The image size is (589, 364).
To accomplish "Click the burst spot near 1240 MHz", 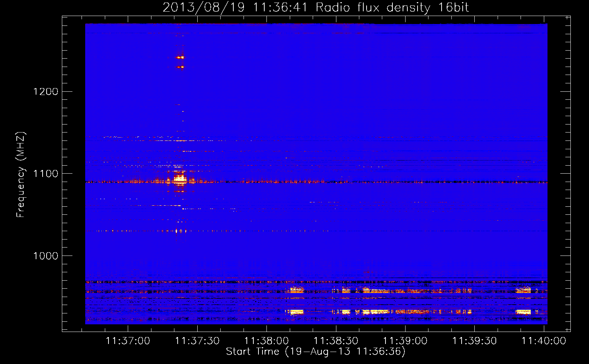I will 180,58.
